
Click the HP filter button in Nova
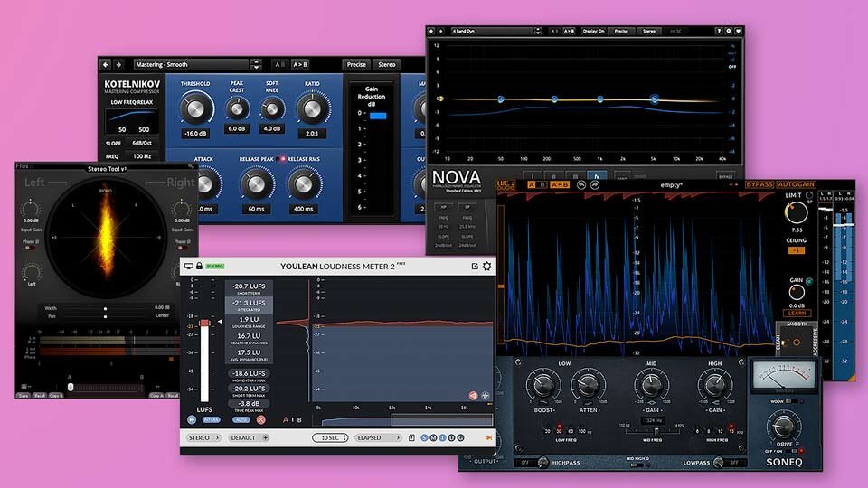tap(443, 207)
